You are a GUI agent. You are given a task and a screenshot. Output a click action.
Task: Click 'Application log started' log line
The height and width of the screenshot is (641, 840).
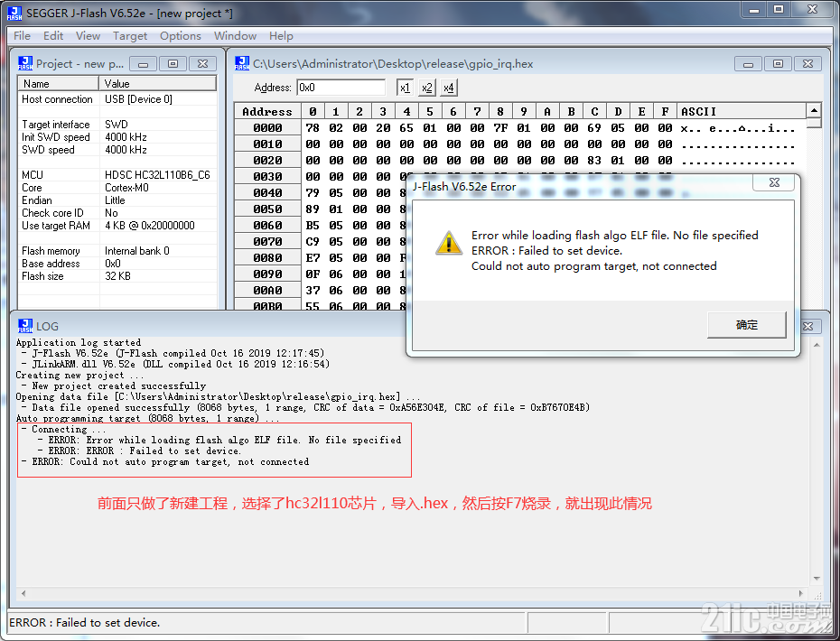coord(79,343)
